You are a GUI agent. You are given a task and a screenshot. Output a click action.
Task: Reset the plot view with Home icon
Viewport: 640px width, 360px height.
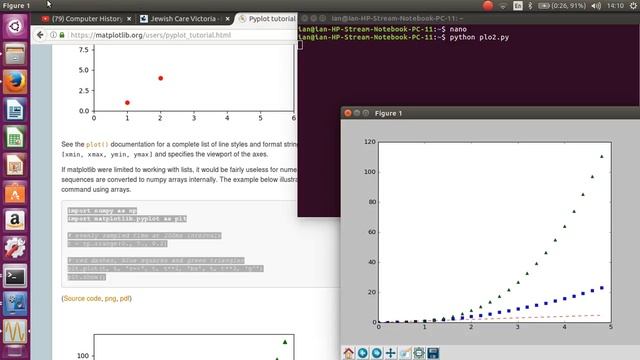tap(349, 353)
